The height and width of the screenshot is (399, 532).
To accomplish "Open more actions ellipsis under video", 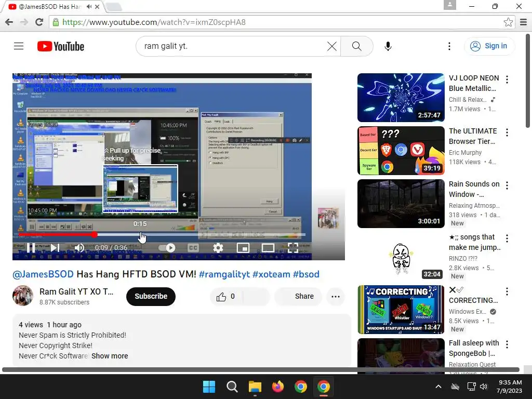I will tap(336, 297).
